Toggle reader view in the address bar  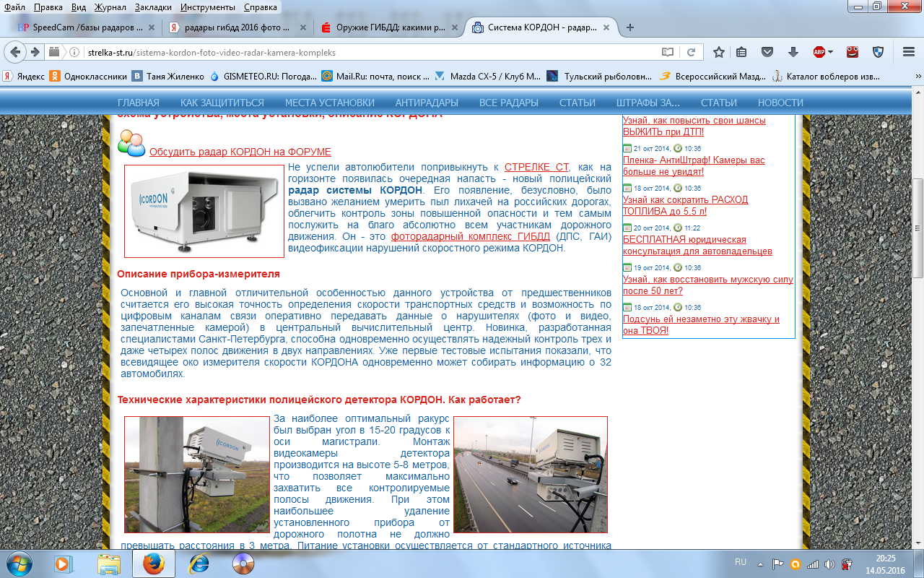668,52
